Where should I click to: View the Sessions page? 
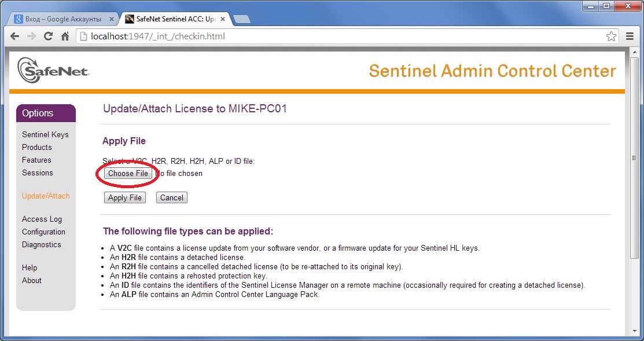tap(38, 173)
